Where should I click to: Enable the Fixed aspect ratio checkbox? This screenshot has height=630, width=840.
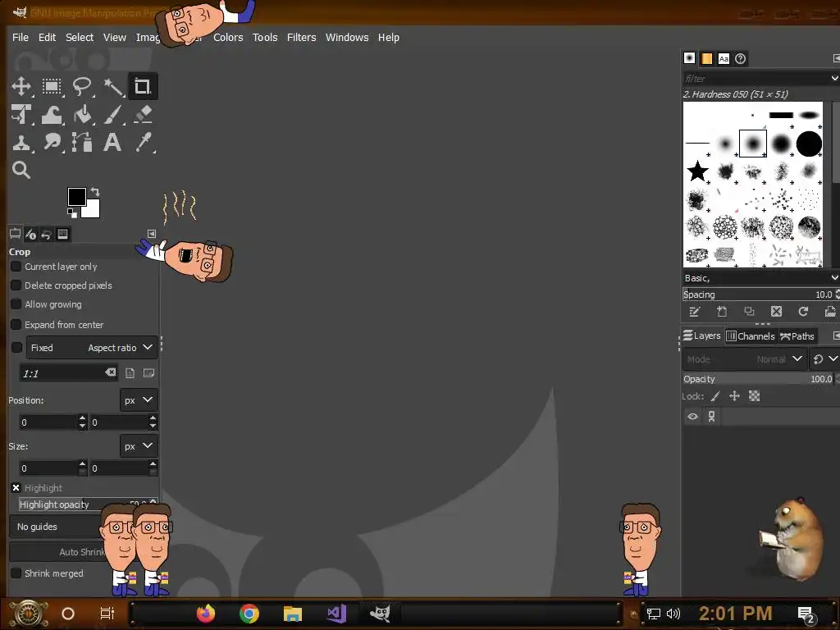pyautogui.click(x=16, y=348)
